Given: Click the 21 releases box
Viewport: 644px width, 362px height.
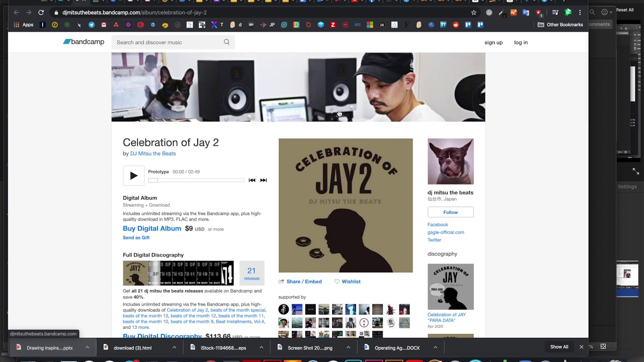Looking at the screenshot, I should click(x=252, y=274).
